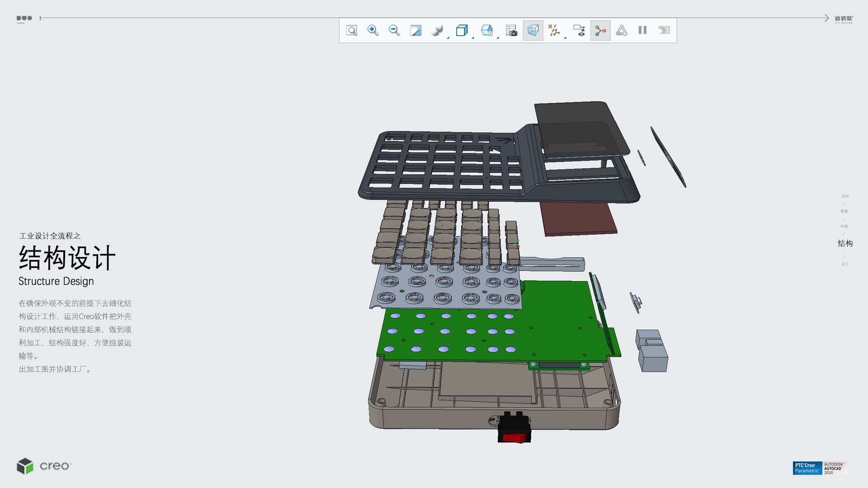The width and height of the screenshot is (868, 488).
Task: Click the PTC Creo Parametric badge
Action: pos(807,468)
